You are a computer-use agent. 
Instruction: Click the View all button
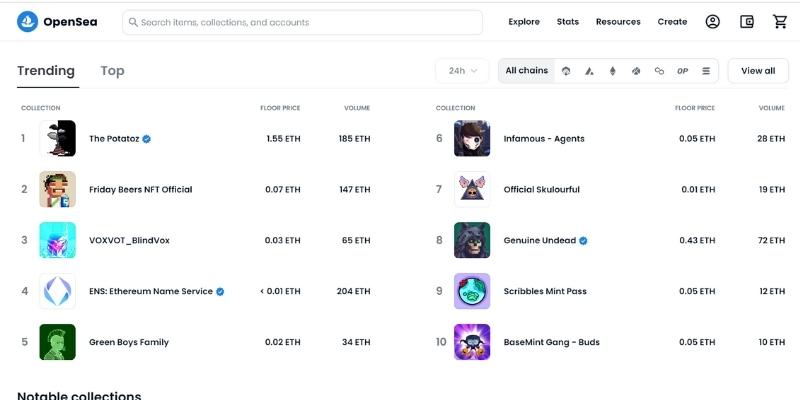[x=757, y=71]
